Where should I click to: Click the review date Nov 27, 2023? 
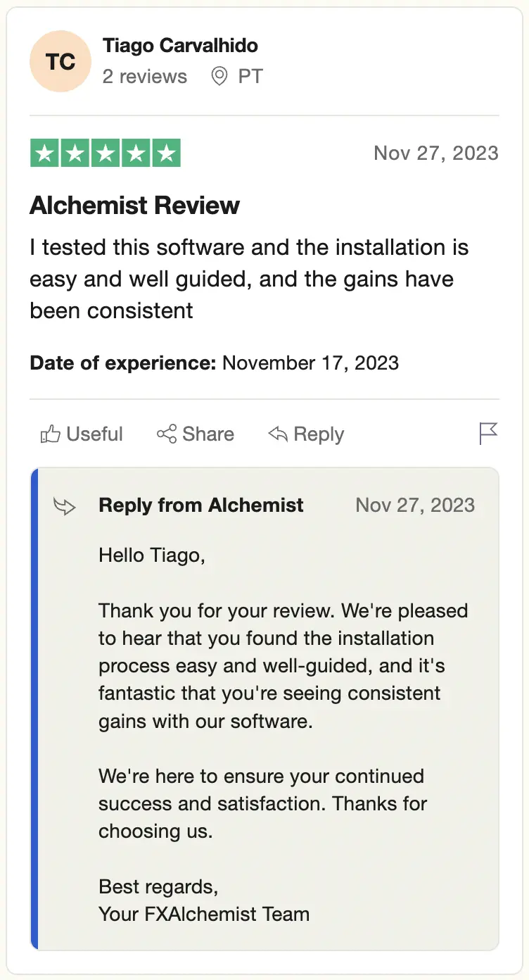pos(435,153)
